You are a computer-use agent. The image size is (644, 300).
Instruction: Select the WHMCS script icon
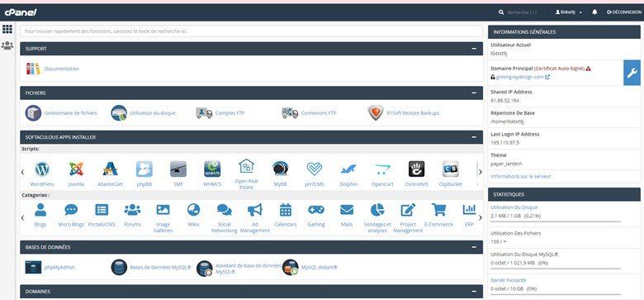[x=212, y=169]
